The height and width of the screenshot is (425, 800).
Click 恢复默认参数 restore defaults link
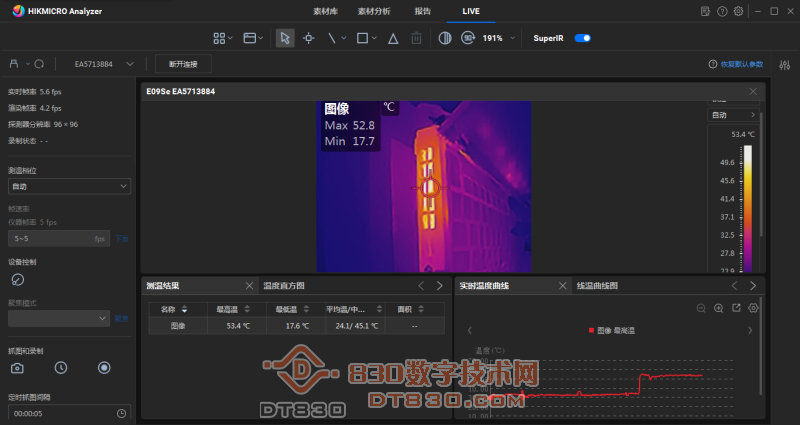(x=741, y=64)
